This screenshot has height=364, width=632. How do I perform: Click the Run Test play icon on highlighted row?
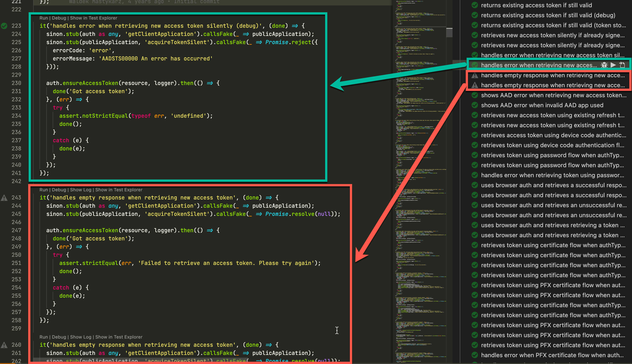(613, 65)
